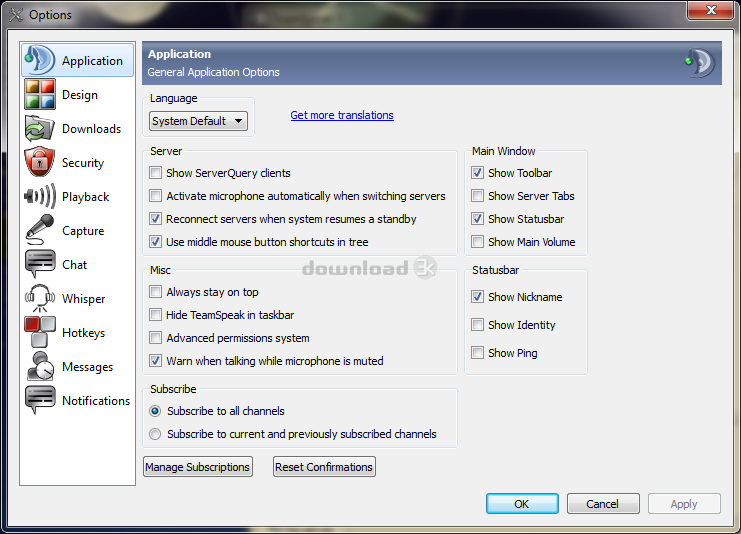Viewport: 741px width, 534px height.
Task: Click the Playback speaker icon
Action: [39, 197]
